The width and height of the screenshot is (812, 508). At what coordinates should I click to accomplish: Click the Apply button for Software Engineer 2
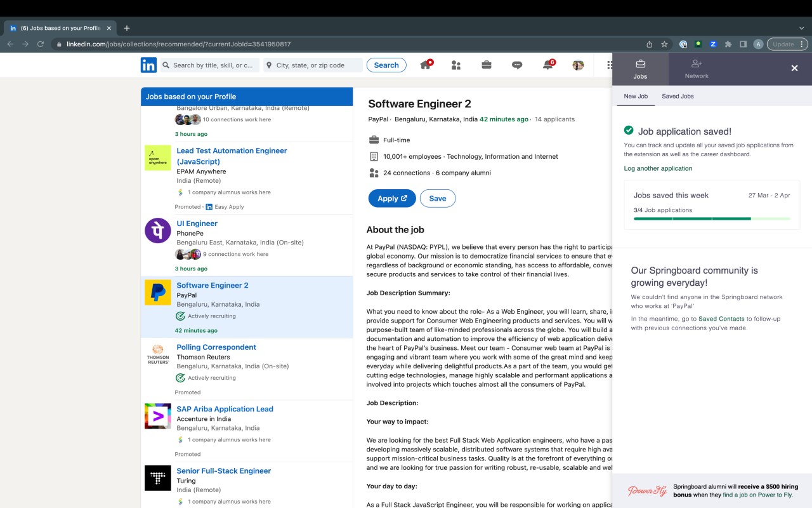coord(391,198)
